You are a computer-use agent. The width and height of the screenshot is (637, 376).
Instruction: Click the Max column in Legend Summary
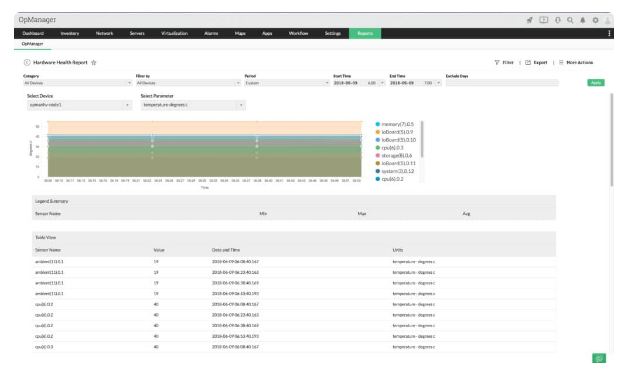click(362, 214)
